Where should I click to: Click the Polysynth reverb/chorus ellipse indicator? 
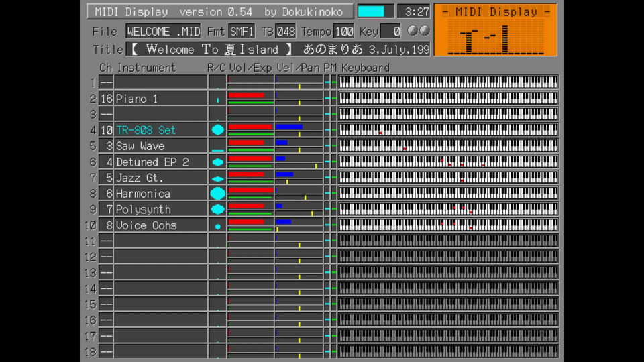point(217,209)
